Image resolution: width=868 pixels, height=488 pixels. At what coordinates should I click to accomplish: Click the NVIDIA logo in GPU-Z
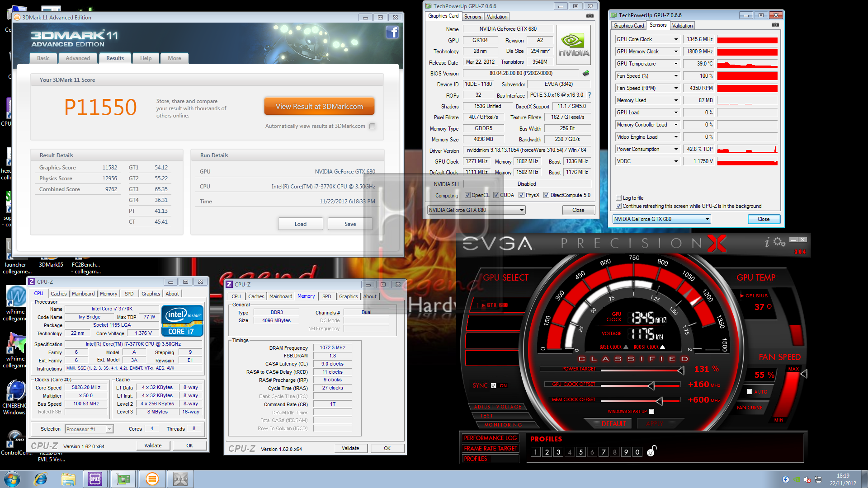tap(574, 45)
